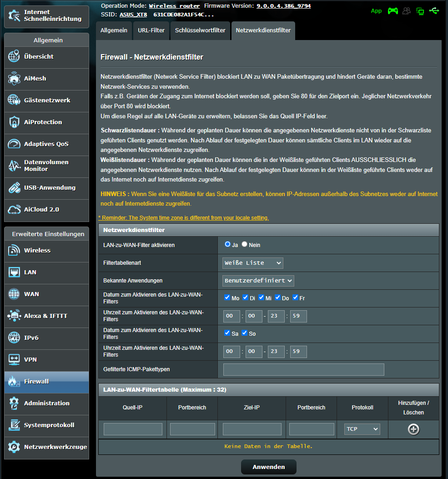Toggle the Di weekday checkbox

(245, 297)
